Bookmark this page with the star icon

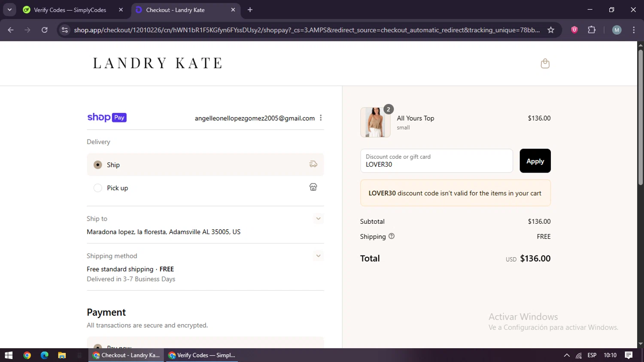click(551, 30)
